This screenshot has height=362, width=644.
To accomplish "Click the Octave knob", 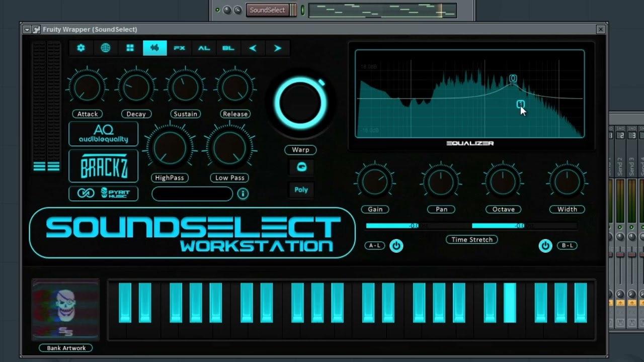I will point(503,182).
